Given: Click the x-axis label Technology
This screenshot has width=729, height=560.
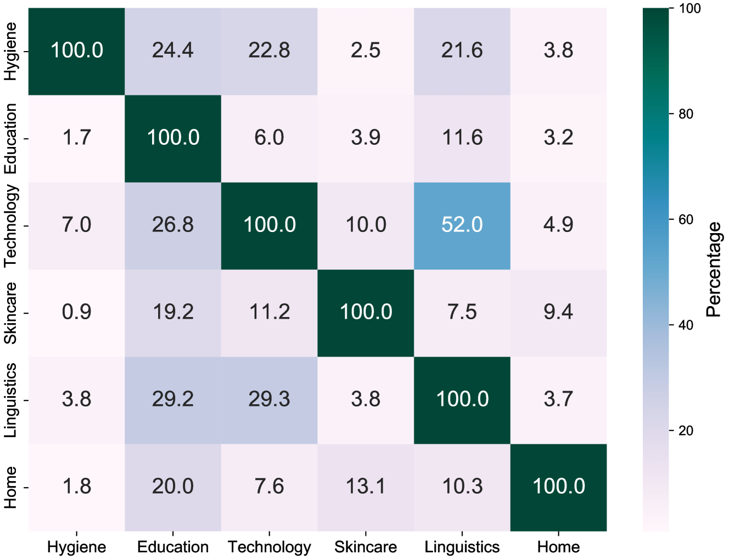Looking at the screenshot, I should [x=269, y=547].
